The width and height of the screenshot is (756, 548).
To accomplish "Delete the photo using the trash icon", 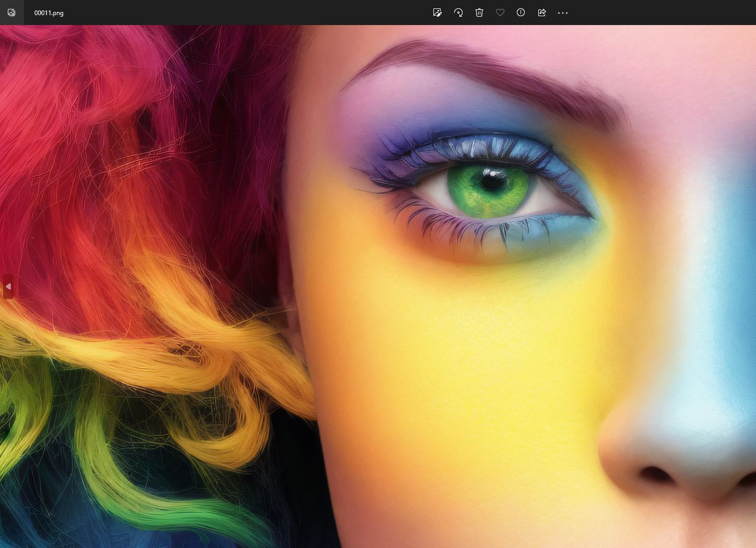I will (x=479, y=13).
